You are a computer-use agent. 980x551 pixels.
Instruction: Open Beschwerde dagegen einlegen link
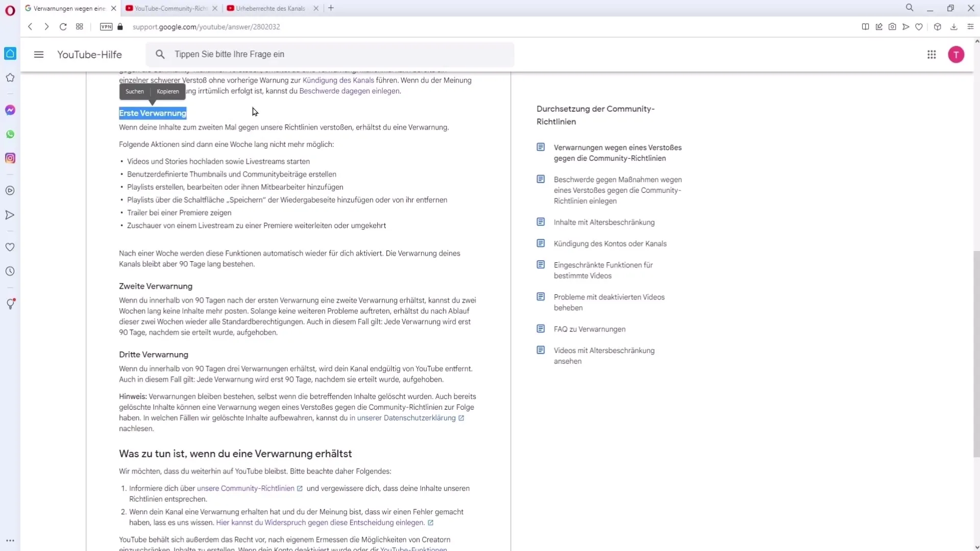(349, 91)
